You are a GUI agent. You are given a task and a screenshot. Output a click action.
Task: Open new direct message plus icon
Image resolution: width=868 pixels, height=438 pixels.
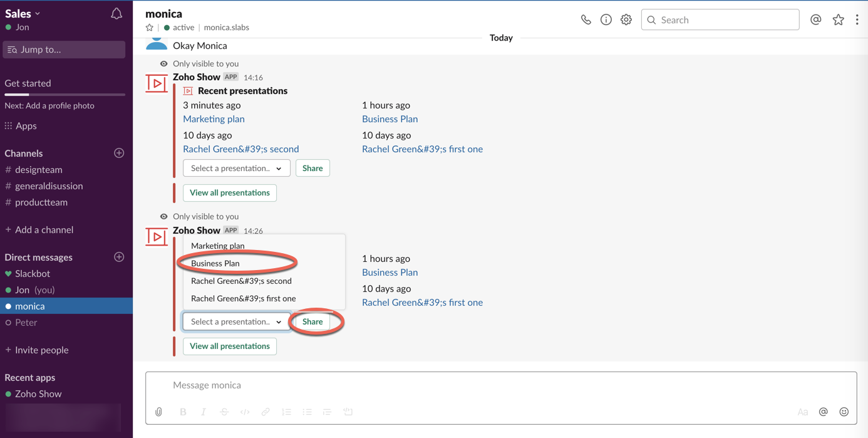(x=119, y=257)
